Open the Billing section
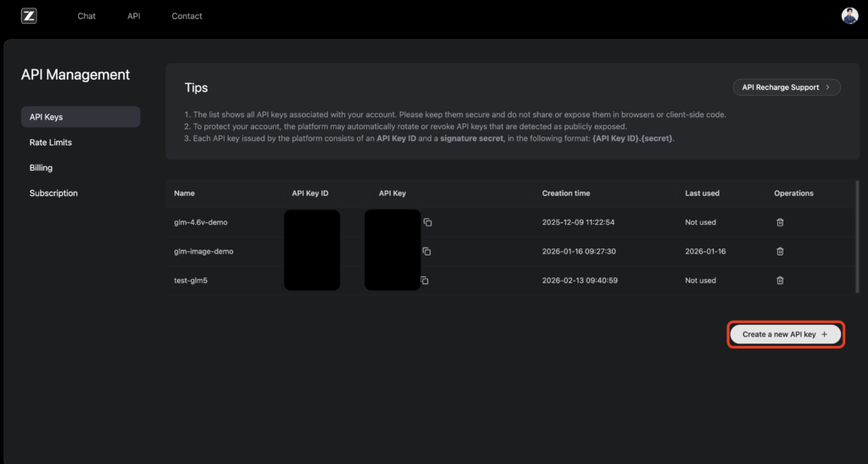The width and height of the screenshot is (868, 464). pyautogui.click(x=41, y=168)
